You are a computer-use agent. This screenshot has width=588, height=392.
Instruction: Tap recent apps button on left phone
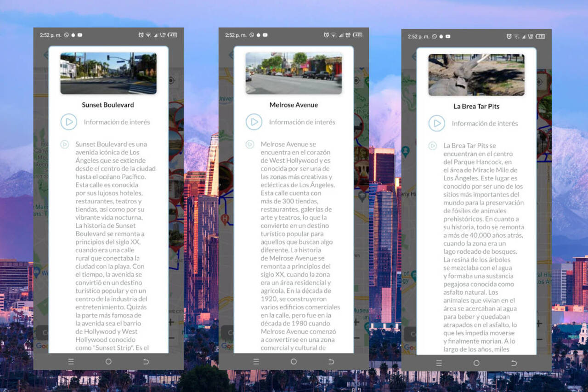click(71, 362)
